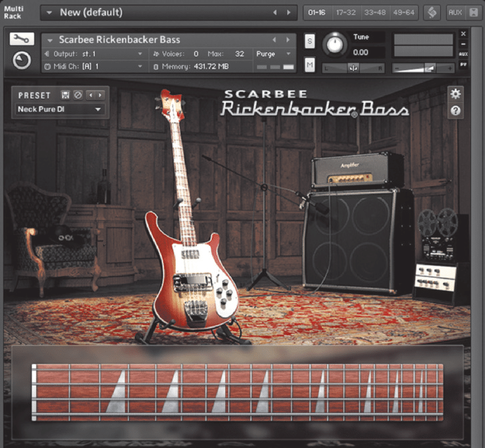
Task: Toggle the PV button on instrument header
Action: coord(463,64)
